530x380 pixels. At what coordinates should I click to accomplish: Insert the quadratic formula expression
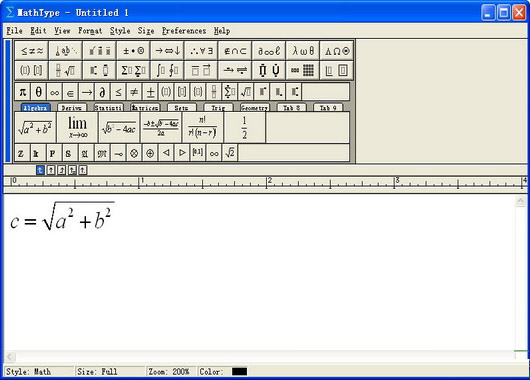click(x=161, y=127)
